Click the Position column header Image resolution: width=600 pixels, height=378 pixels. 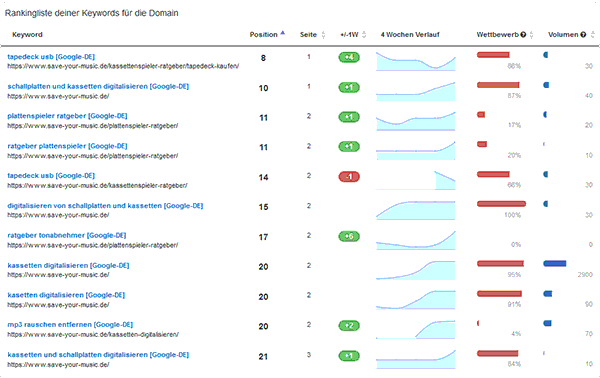263,35
